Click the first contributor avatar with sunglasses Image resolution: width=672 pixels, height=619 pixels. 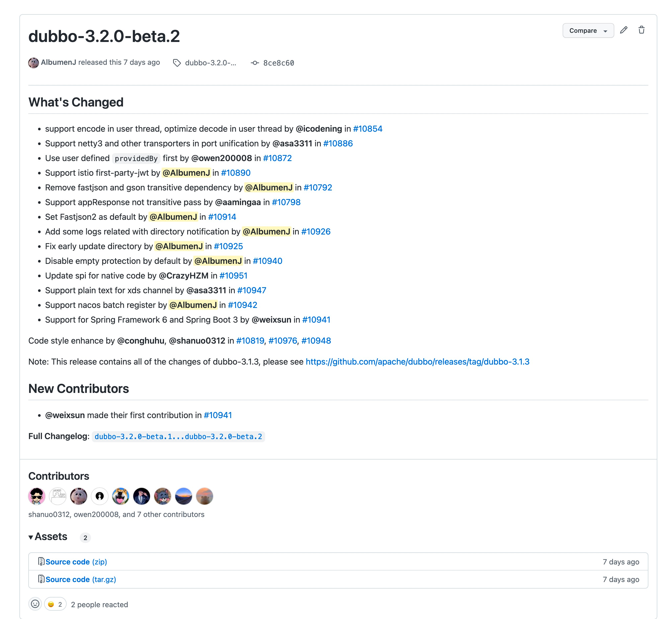click(x=37, y=496)
